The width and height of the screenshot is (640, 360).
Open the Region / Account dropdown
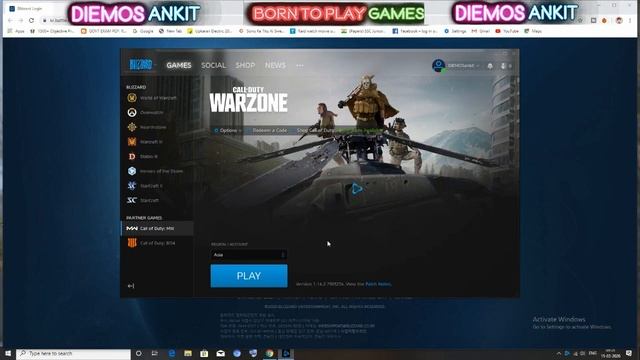point(249,255)
